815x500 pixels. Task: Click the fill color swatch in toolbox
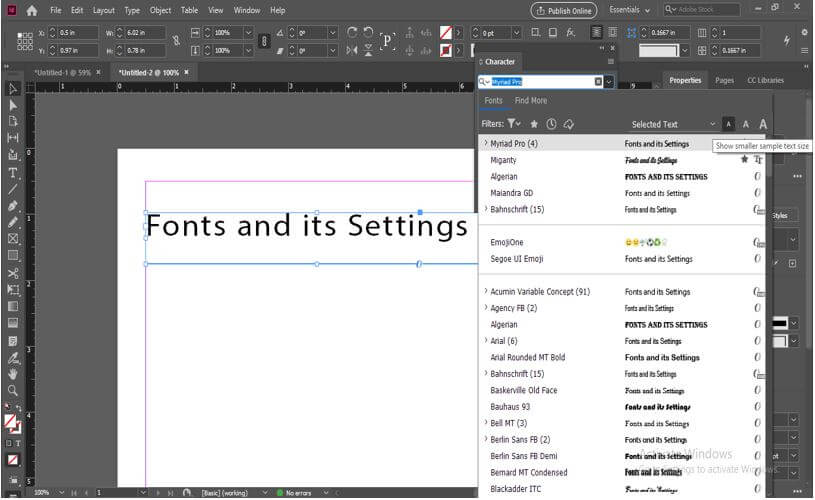pos(10,420)
